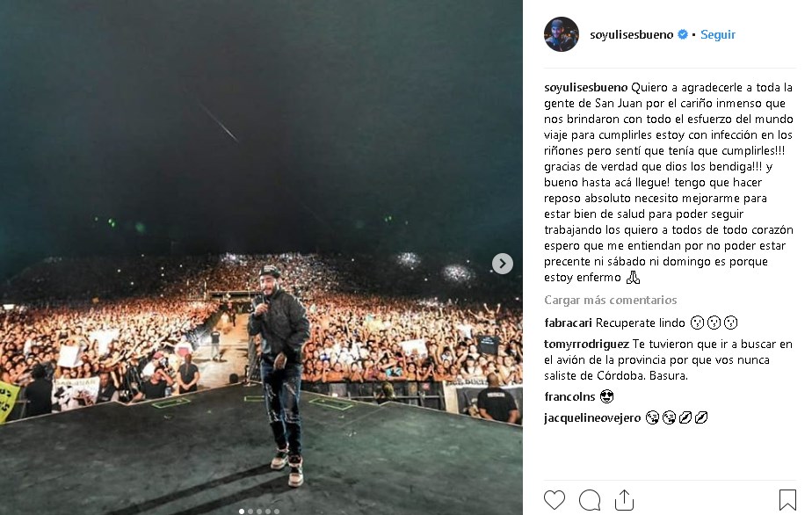Open the soyulisesbueno profile picture
Screen dimensions: 812x515
pos(562,34)
